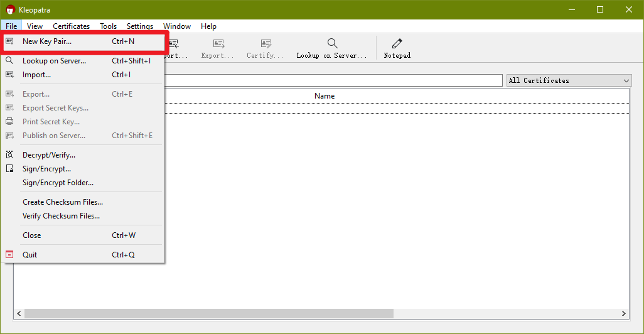Maximize the Kleopatra window
The height and width of the screenshot is (334, 644).
click(600, 9)
